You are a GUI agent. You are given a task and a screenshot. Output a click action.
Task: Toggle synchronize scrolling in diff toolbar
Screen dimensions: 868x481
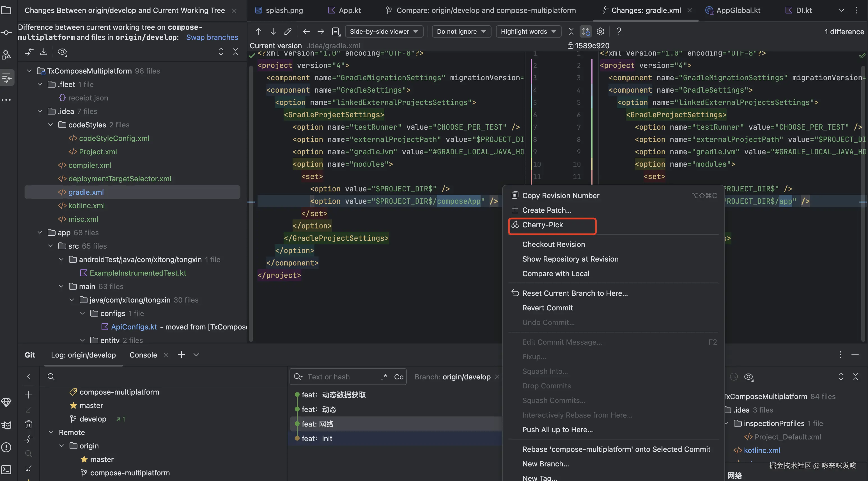[x=586, y=32]
